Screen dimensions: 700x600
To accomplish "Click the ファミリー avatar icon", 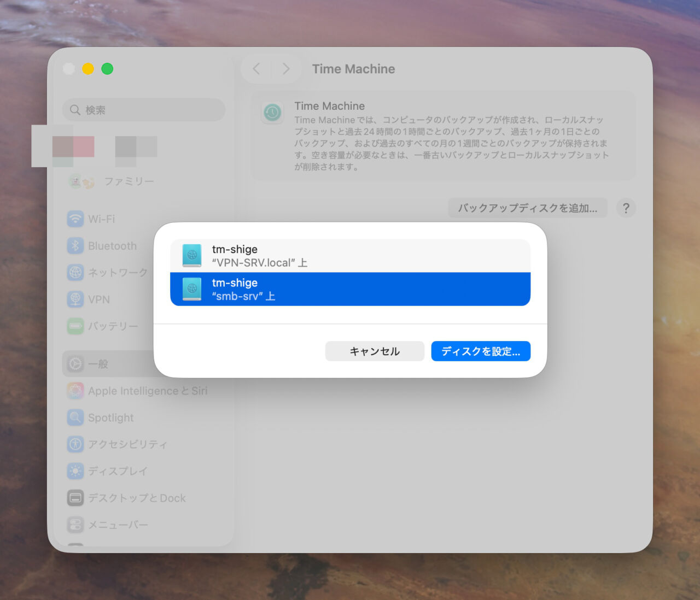I will (x=82, y=181).
